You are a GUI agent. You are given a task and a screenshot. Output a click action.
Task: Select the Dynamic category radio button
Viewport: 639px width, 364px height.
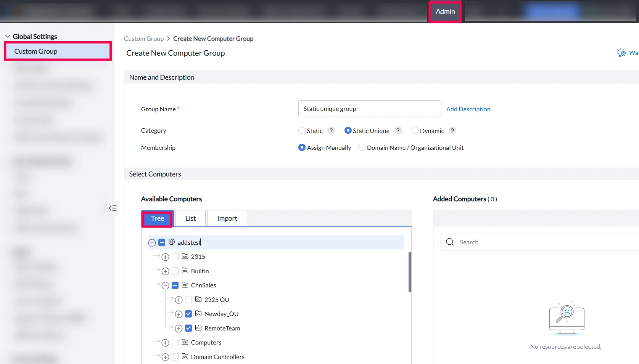pos(415,130)
